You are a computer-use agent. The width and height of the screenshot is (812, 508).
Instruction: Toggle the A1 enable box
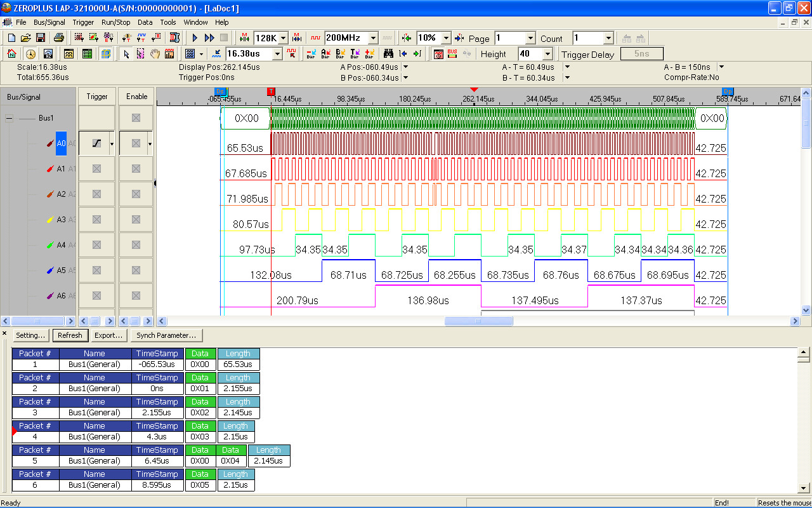coord(136,169)
